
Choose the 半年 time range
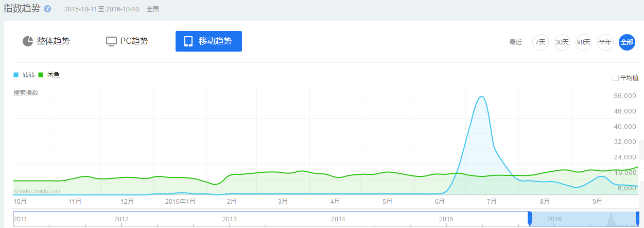605,42
